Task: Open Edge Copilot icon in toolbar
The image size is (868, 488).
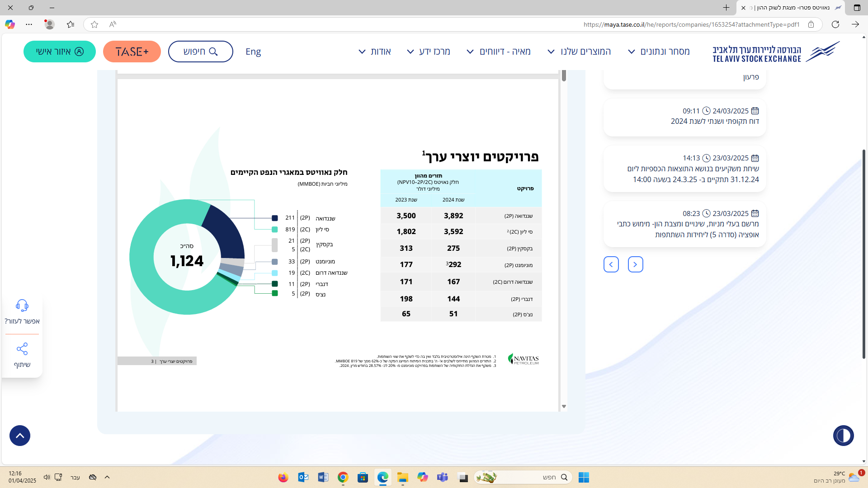Action: 10,24
